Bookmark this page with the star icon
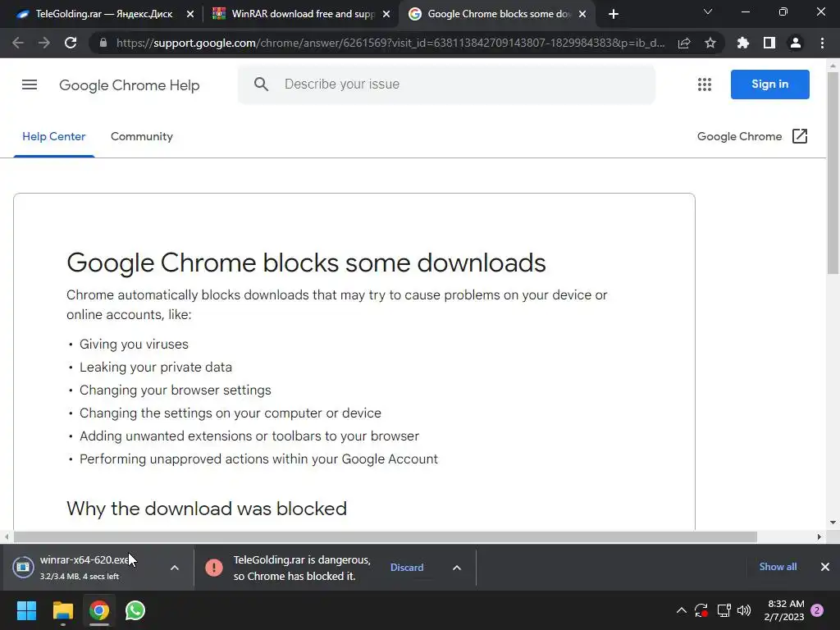The width and height of the screenshot is (840, 630). [710, 43]
